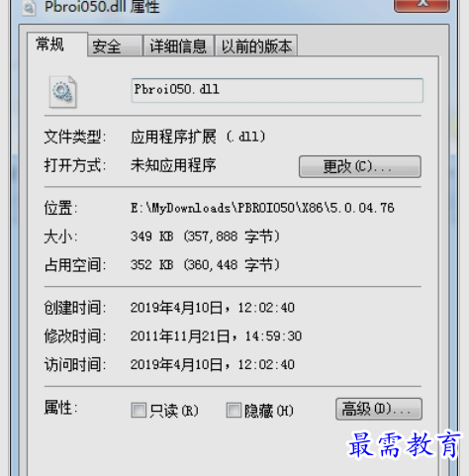Click the 未知应用程序 open-with text
Viewport: 469px width, 476px height.
[x=173, y=165]
